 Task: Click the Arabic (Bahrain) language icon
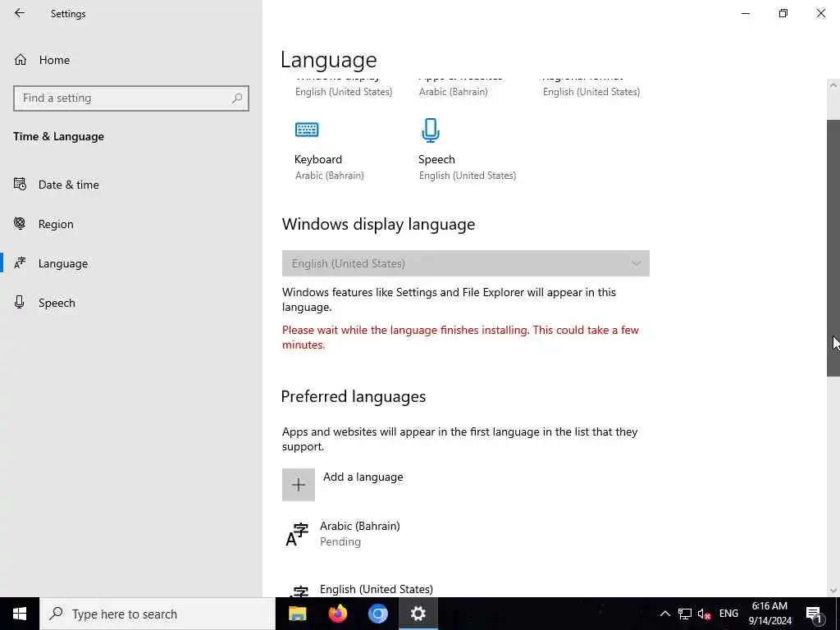pos(297,534)
